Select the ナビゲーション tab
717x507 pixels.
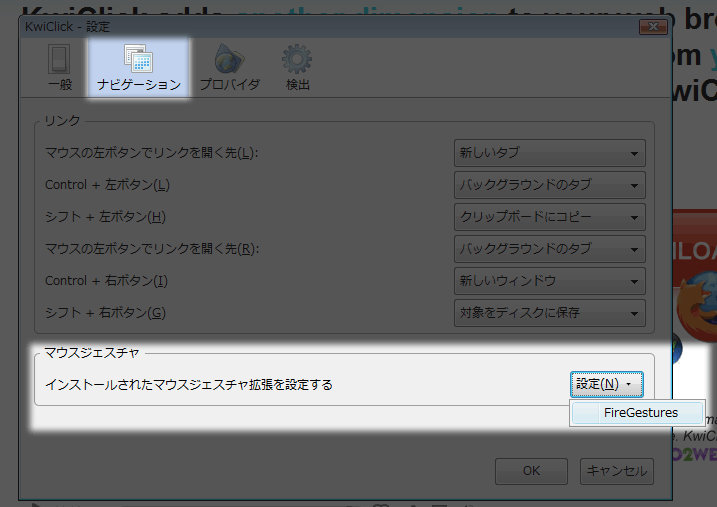(139, 68)
